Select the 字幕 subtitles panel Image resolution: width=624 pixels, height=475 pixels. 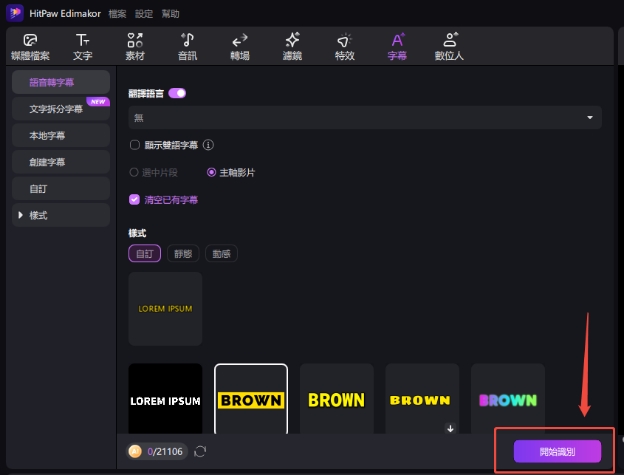coord(397,47)
